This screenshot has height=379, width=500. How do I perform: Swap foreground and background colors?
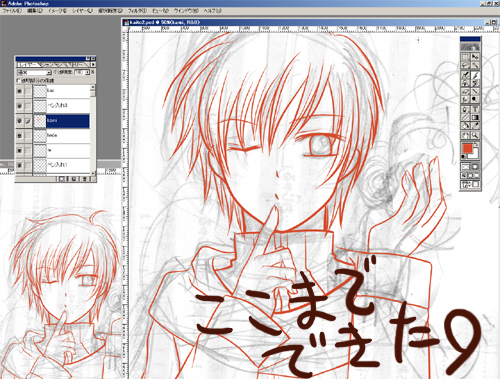coord(476,145)
